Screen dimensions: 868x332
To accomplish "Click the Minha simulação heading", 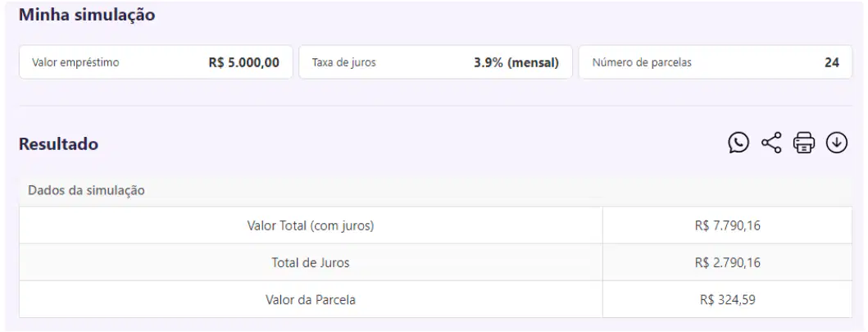I will [87, 15].
